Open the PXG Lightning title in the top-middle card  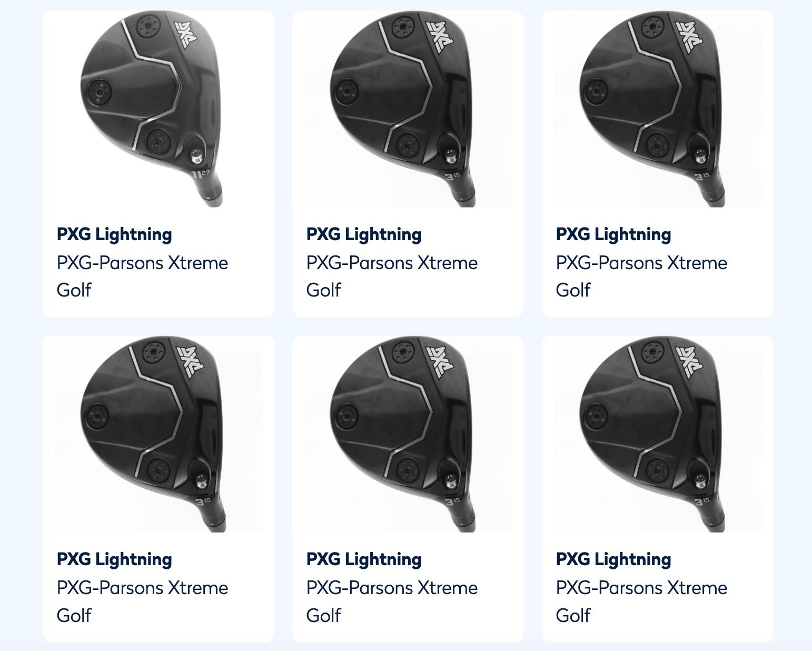point(364,234)
